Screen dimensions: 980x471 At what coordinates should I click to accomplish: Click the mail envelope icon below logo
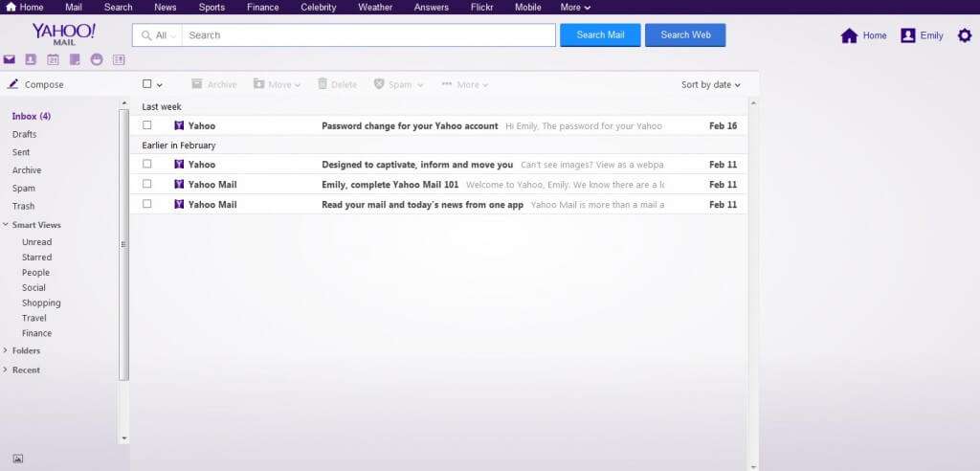coord(10,59)
